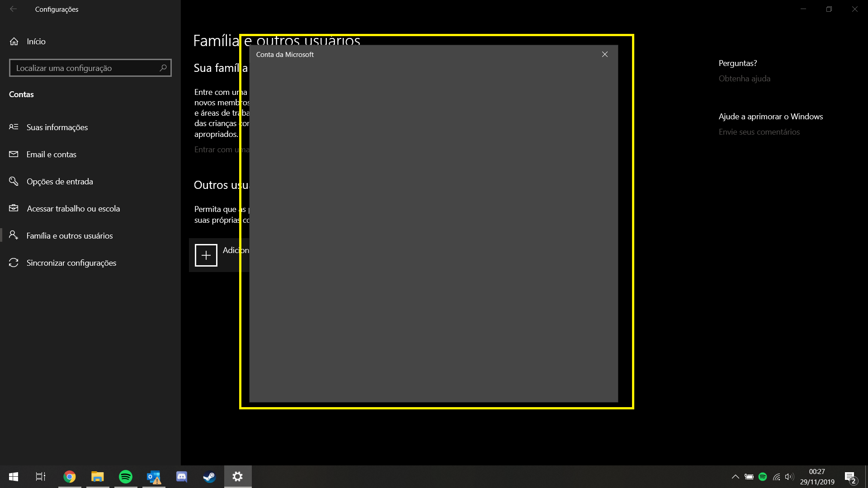
Task: Click the search magnifier icon
Action: pyautogui.click(x=163, y=68)
